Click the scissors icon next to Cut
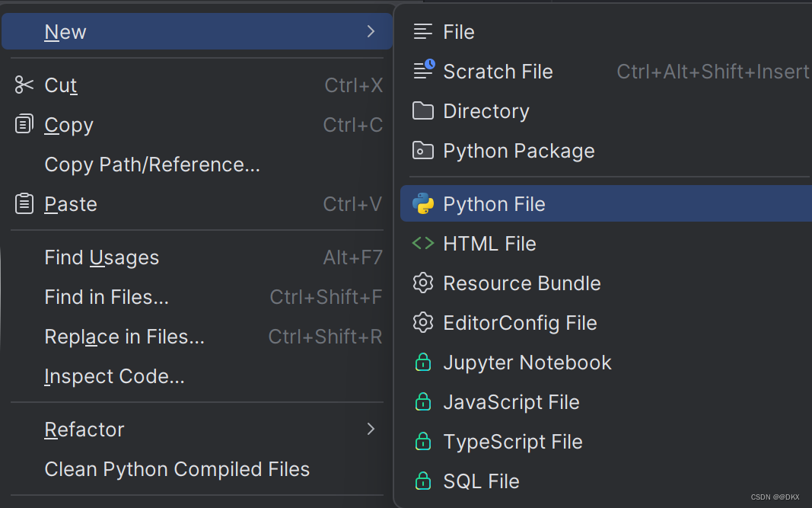The width and height of the screenshot is (812, 508). (24, 85)
